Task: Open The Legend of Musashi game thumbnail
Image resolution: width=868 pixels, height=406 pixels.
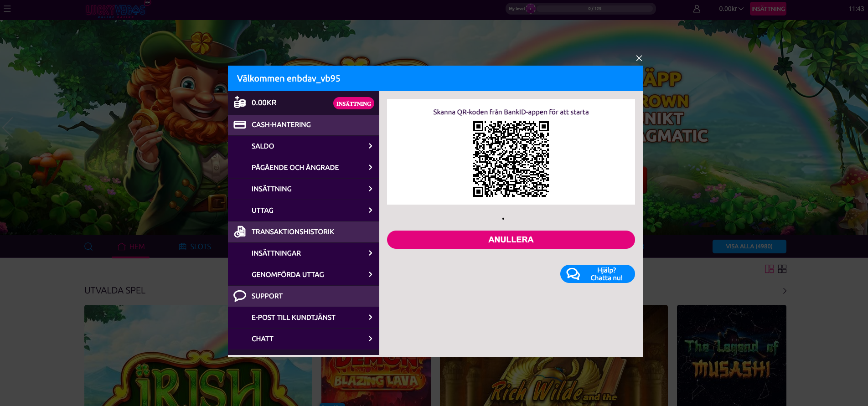Action: point(732,355)
